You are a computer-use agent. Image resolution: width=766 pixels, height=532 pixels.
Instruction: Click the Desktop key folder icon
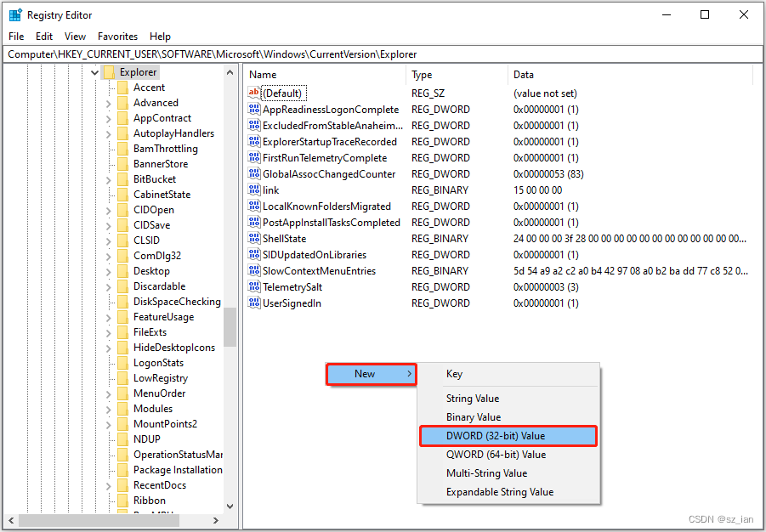(122, 271)
